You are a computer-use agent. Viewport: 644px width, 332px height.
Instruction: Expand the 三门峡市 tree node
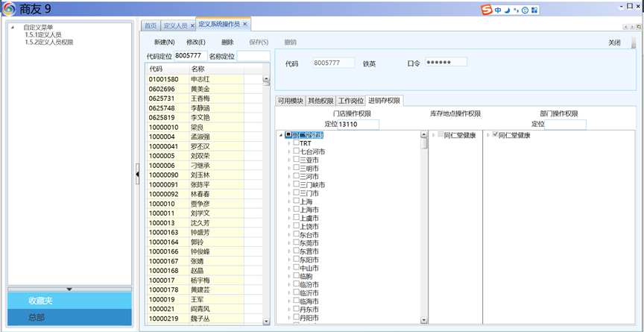pos(289,185)
